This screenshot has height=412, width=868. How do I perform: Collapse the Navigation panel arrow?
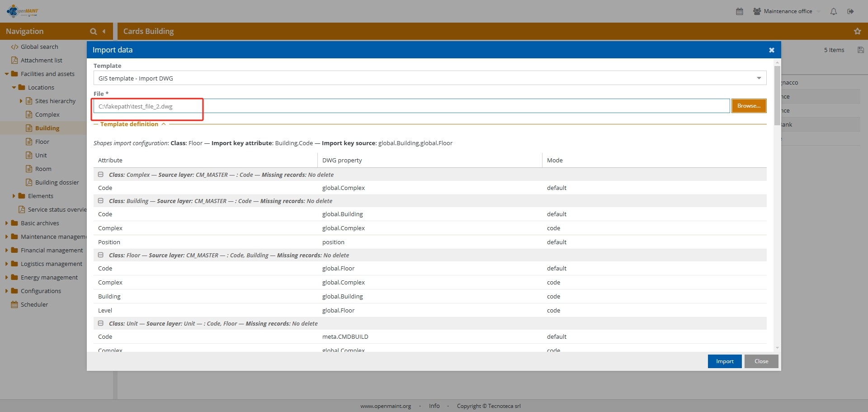click(104, 31)
